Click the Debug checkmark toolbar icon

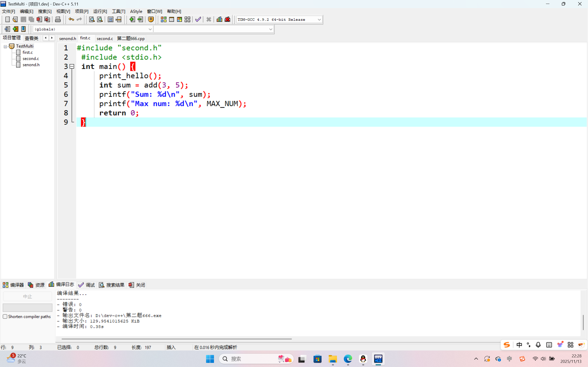click(198, 19)
